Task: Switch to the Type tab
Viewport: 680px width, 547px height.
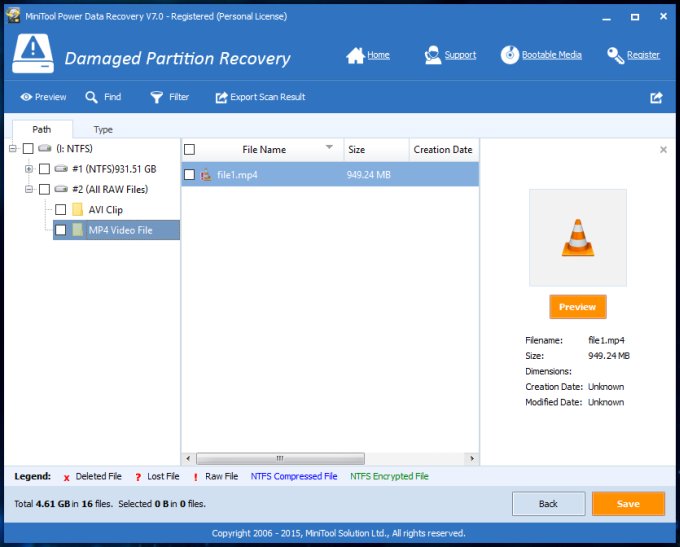Action: coord(103,129)
